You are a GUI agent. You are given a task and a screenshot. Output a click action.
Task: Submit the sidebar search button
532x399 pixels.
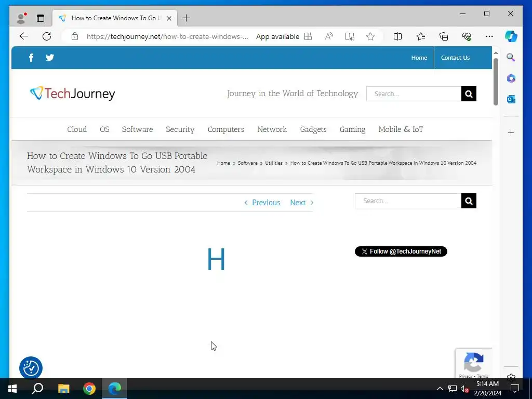469,201
